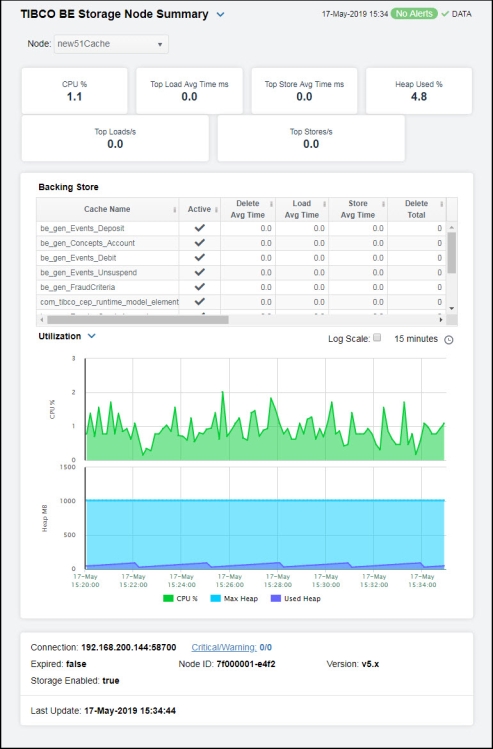The height and width of the screenshot is (749, 493).
Task: Click the Connection address 192.168.200.144:58700
Action: (x=129, y=648)
